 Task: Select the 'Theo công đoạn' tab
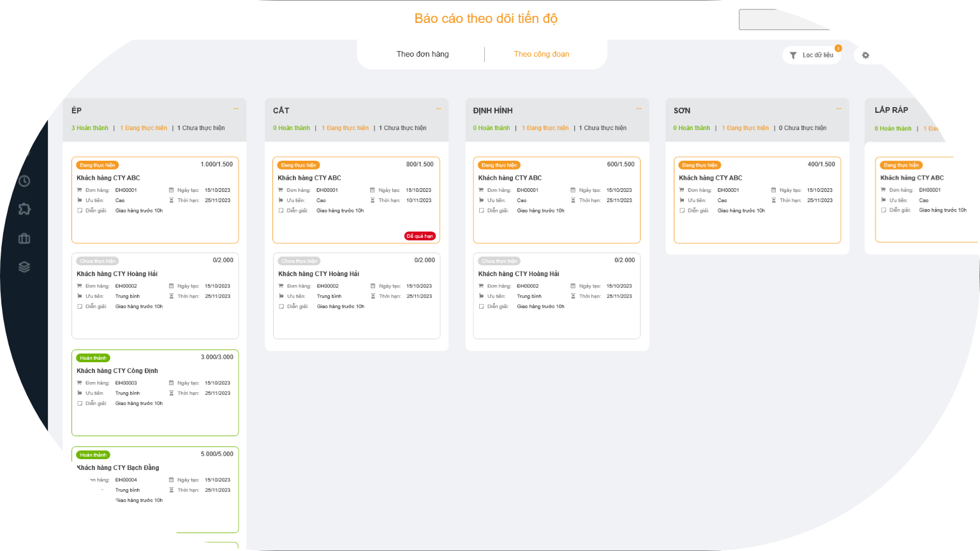[x=542, y=54]
